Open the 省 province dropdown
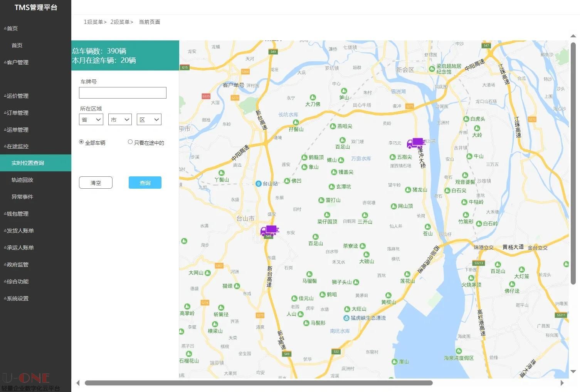This screenshot has width=580, height=392. click(x=91, y=119)
